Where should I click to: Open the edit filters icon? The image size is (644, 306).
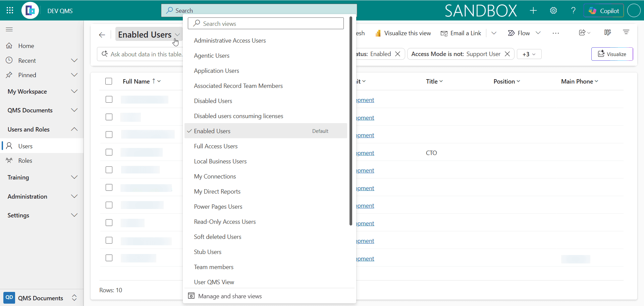pyautogui.click(x=626, y=32)
